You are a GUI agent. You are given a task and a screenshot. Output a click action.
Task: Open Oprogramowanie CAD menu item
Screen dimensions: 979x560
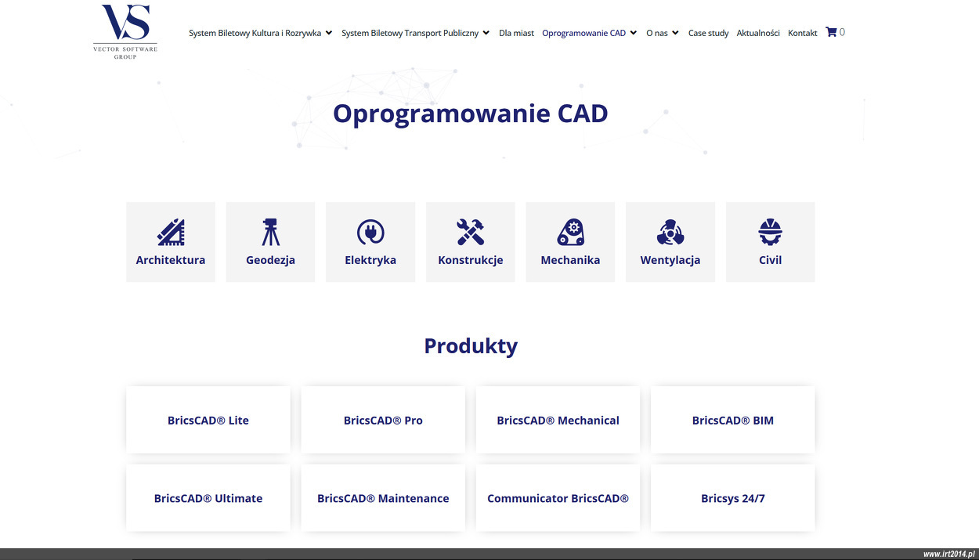(x=584, y=33)
